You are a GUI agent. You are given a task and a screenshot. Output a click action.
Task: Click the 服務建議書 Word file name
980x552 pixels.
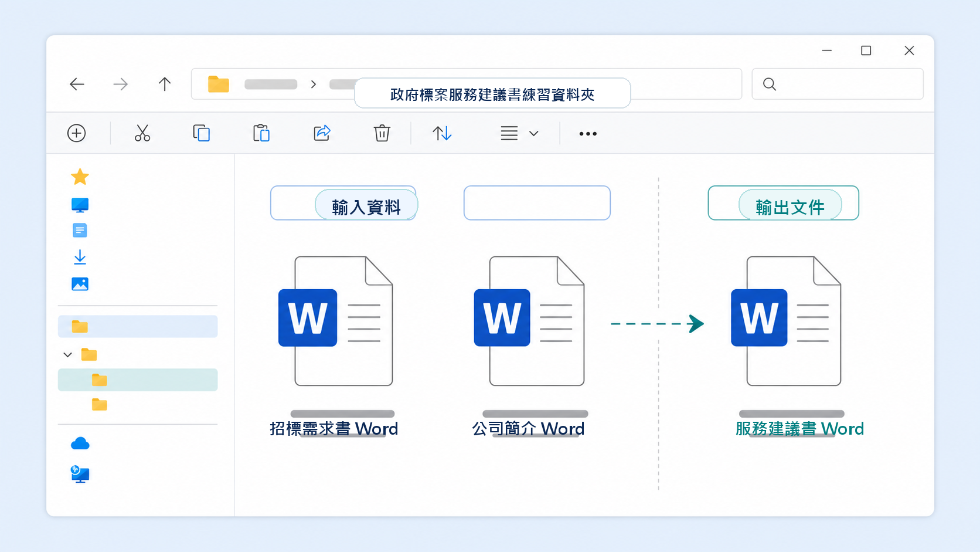(800, 429)
